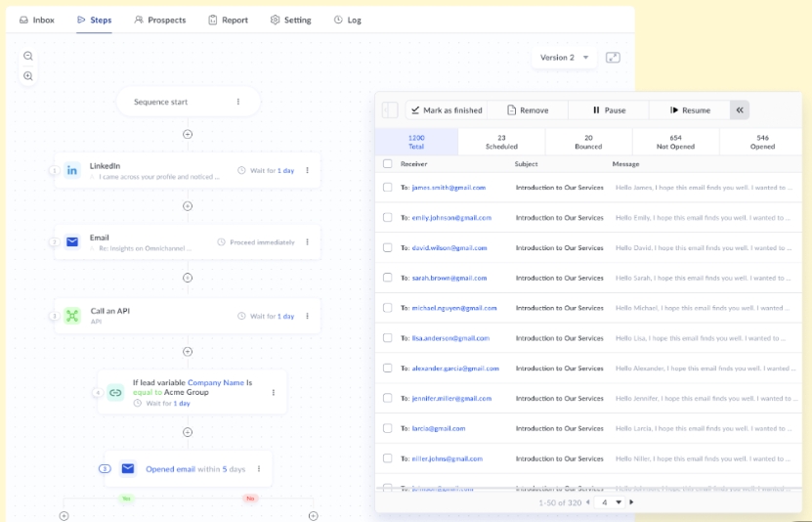Add step on the No branch
This screenshot has width=812, height=522.
point(314,516)
